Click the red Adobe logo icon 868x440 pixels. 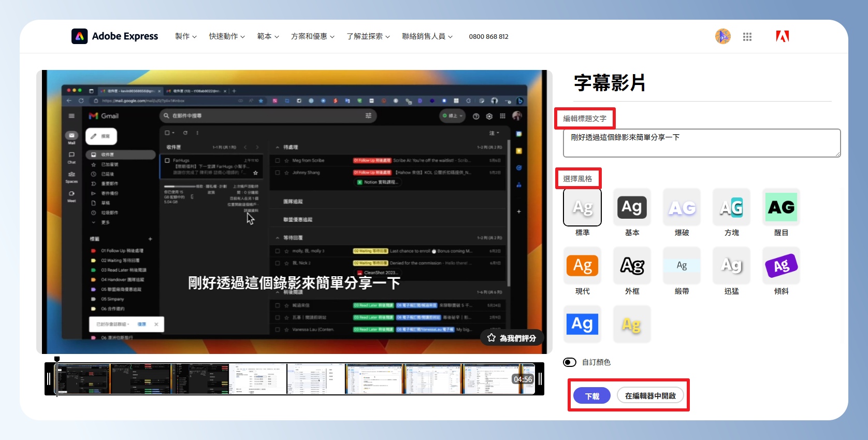[782, 36]
